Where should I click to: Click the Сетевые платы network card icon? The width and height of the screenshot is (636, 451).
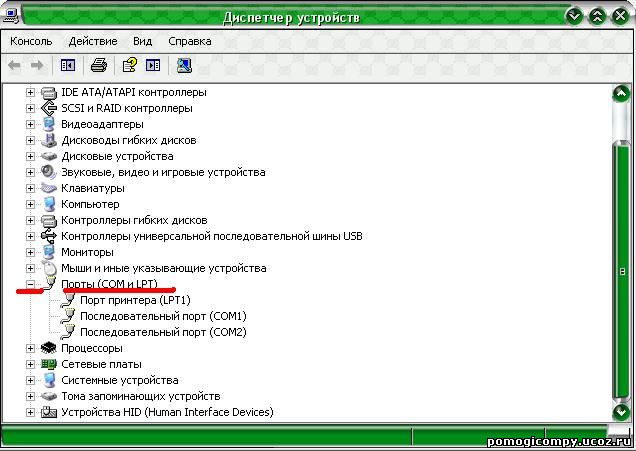[49, 364]
